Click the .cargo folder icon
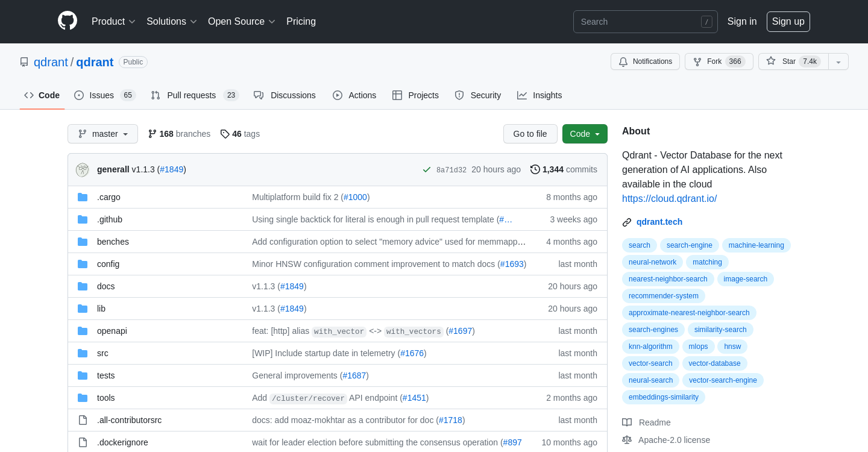 [83, 197]
